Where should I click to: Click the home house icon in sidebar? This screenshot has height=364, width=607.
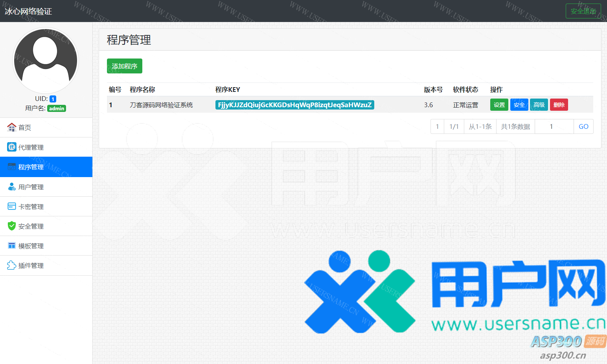(x=12, y=127)
